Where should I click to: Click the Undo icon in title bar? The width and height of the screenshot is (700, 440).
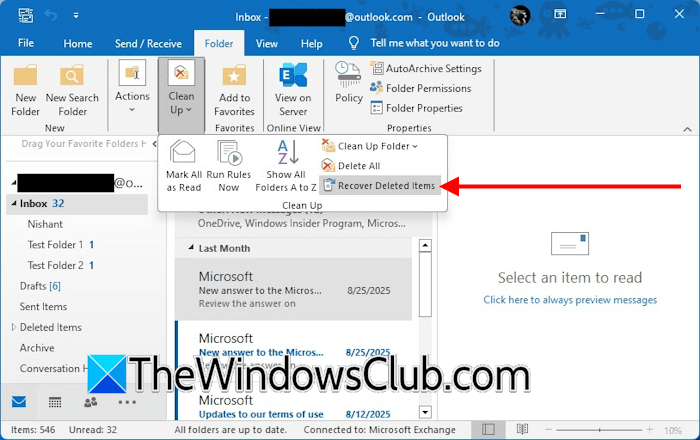pos(51,15)
